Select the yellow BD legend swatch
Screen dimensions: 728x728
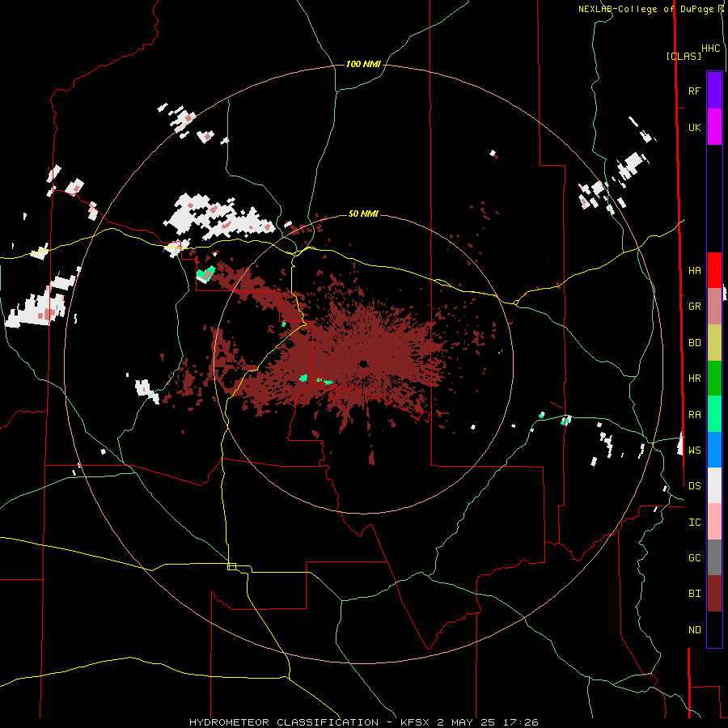(x=714, y=343)
